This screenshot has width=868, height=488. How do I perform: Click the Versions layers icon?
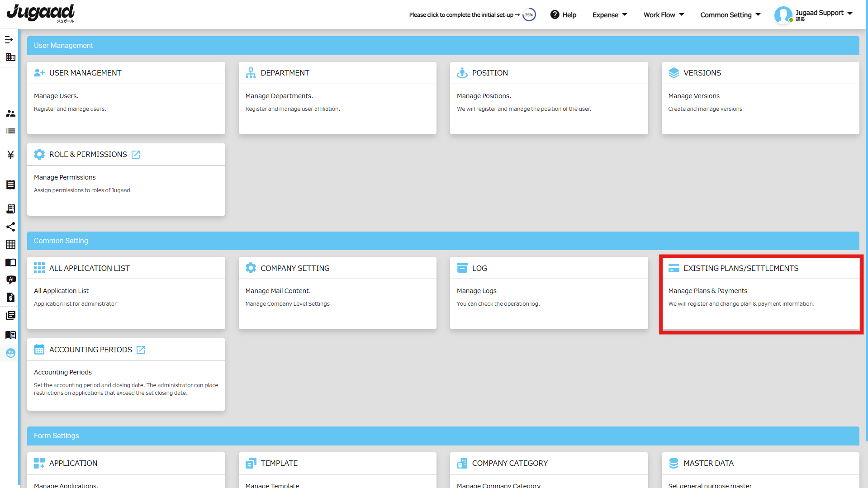[674, 73]
